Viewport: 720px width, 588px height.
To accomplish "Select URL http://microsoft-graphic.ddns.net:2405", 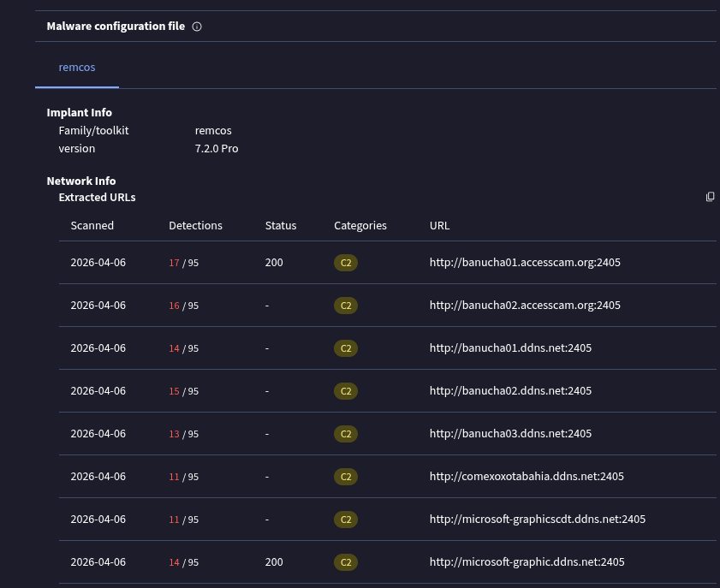I will 527,561.
